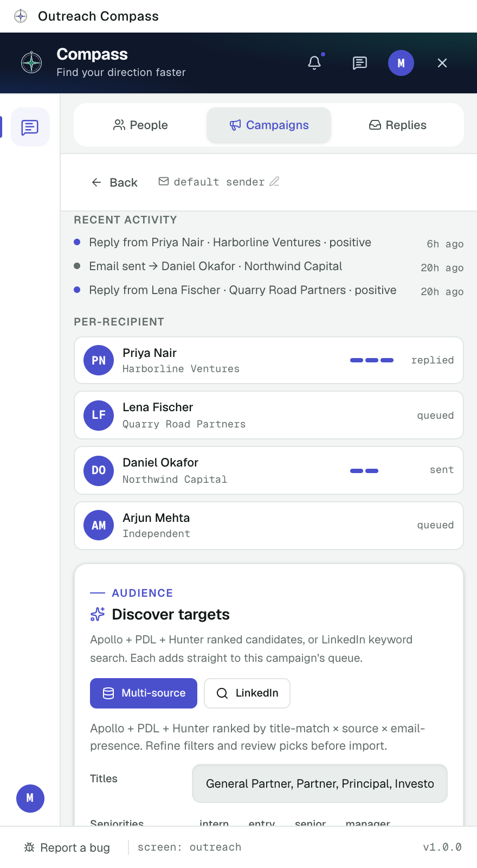Open Priya Nair recipient card
Image resolution: width=477 pixels, height=868 pixels.
[x=269, y=360]
